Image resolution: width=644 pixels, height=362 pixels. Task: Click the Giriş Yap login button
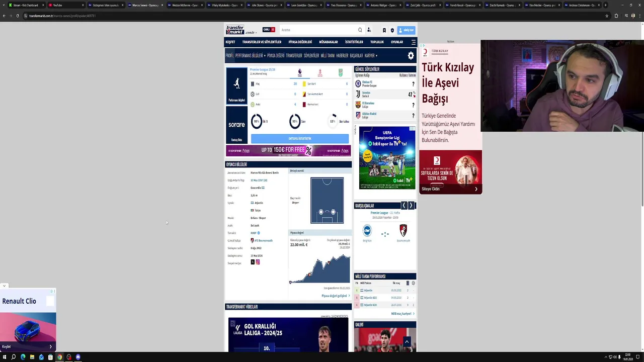[407, 30]
